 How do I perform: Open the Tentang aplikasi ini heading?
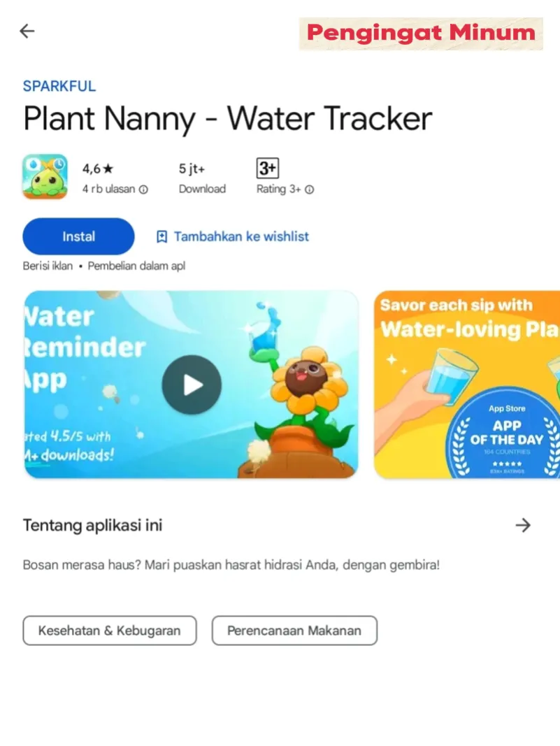pyautogui.click(x=93, y=525)
